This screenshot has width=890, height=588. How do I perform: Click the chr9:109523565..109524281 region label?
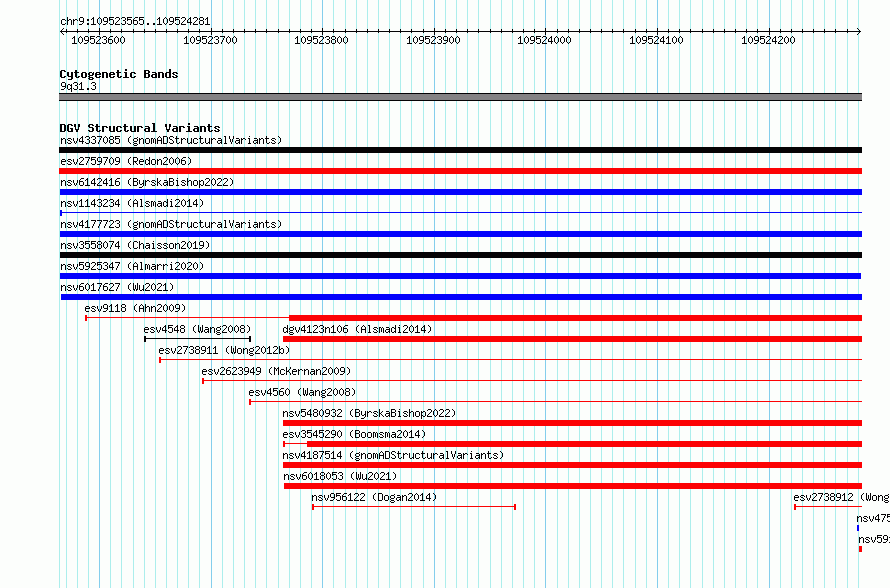[135, 22]
